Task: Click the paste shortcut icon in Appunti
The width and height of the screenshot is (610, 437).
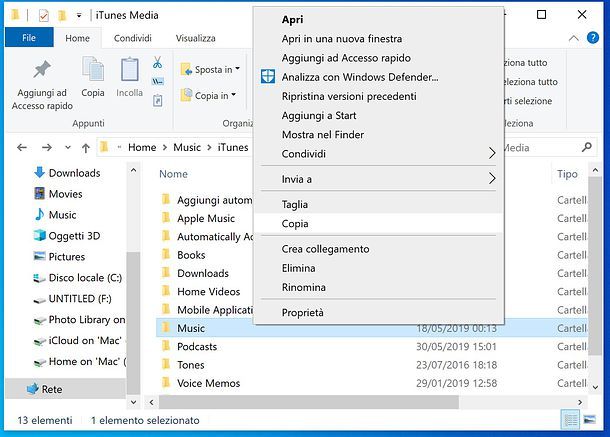Action: click(158, 101)
